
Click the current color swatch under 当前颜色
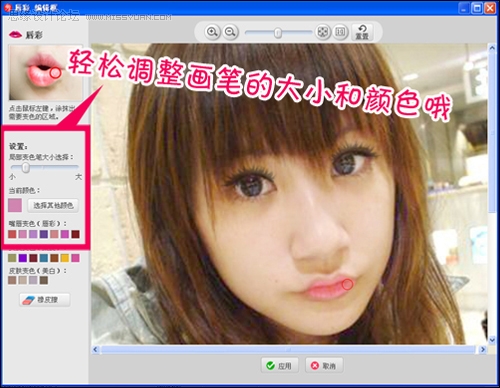pyautogui.click(x=15, y=205)
